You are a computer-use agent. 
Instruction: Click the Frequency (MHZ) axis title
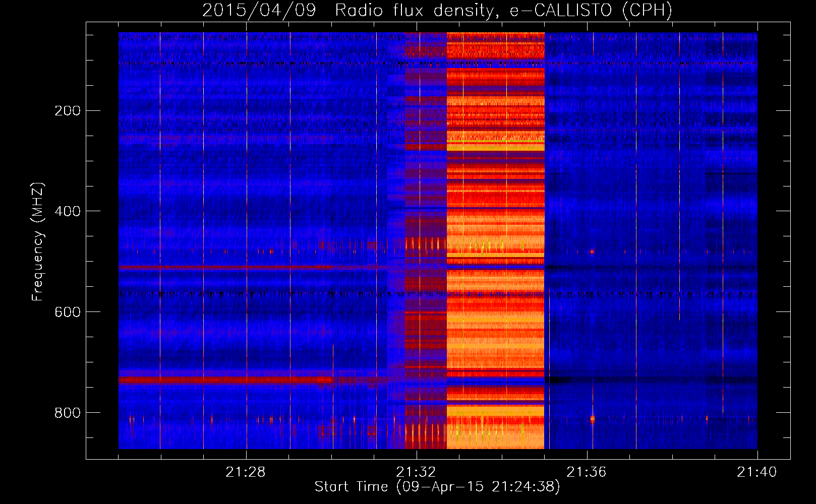click(38, 241)
